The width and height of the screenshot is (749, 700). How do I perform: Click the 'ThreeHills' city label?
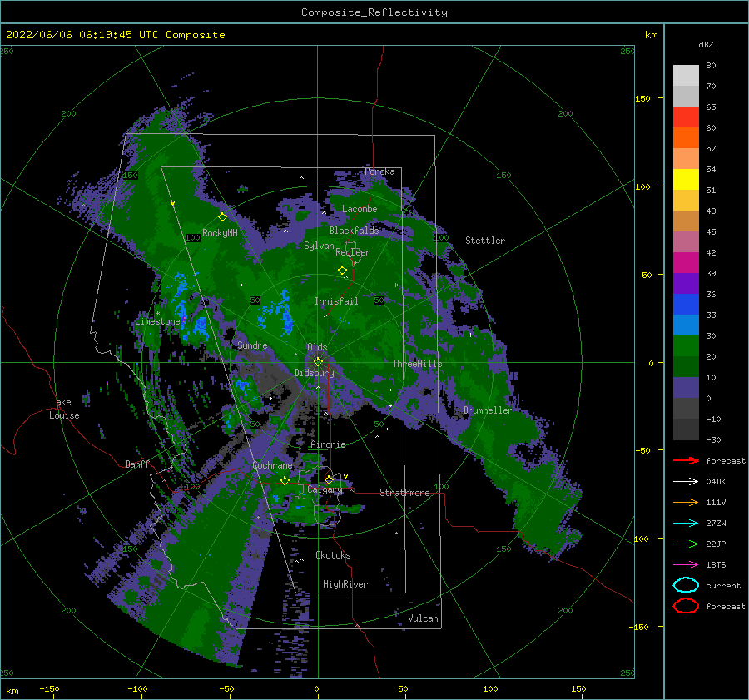pos(417,364)
